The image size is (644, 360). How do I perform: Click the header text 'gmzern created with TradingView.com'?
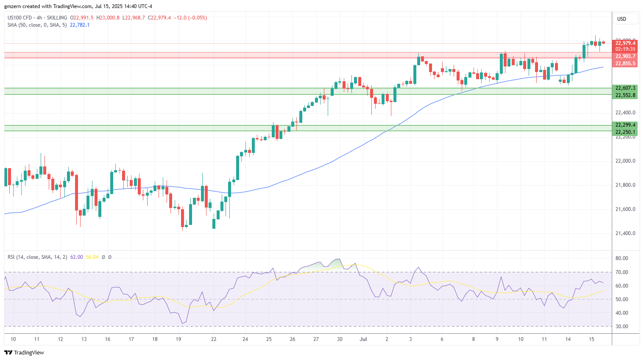tap(48, 6)
